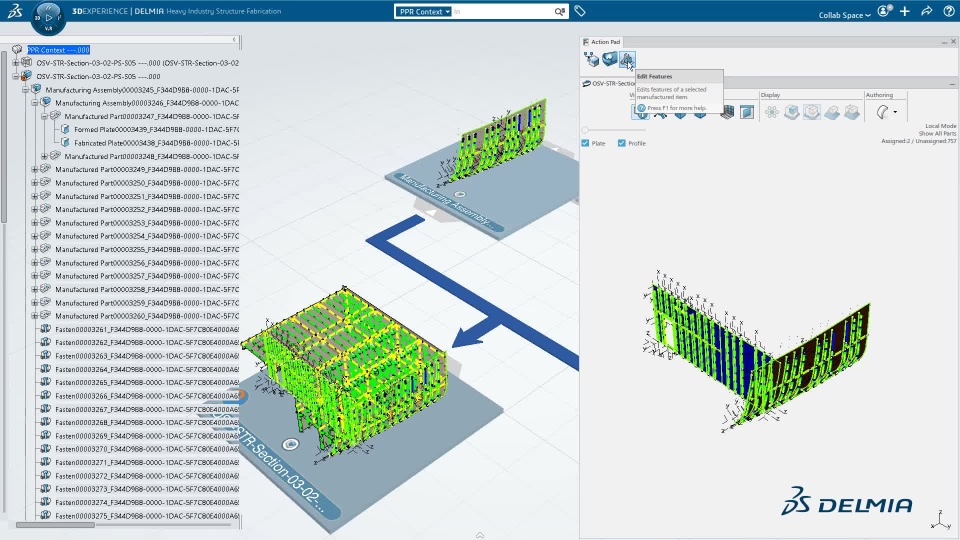
Task: Click the OSV-STR-Section panel header
Action: point(613,83)
